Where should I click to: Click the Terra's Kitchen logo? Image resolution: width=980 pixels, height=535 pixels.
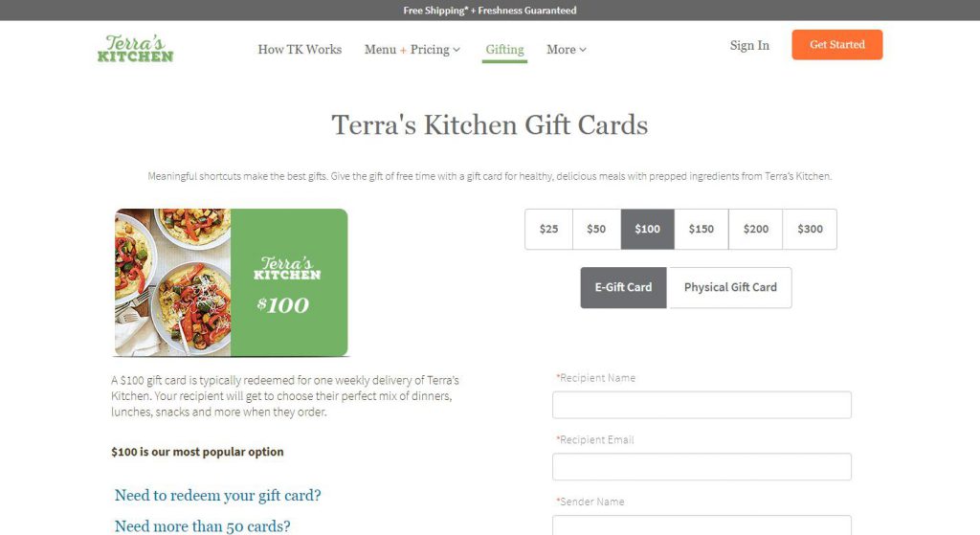tap(135, 48)
